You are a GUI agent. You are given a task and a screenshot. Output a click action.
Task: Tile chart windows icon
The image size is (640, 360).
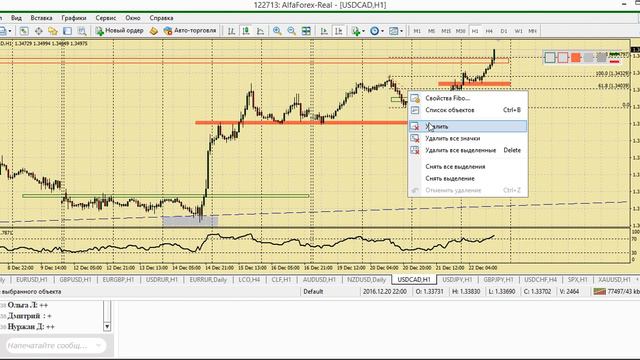click(x=306, y=31)
